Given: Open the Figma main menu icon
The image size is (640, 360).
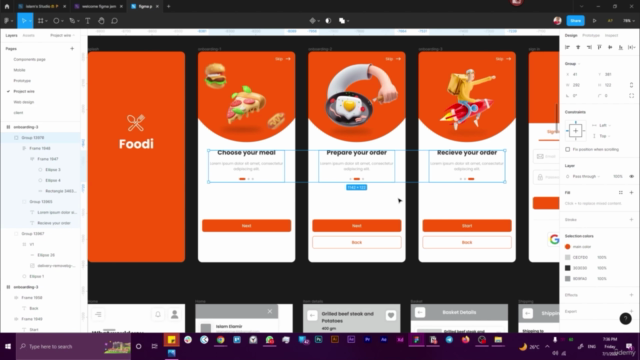Looking at the screenshot, I should pyautogui.click(x=7, y=21).
